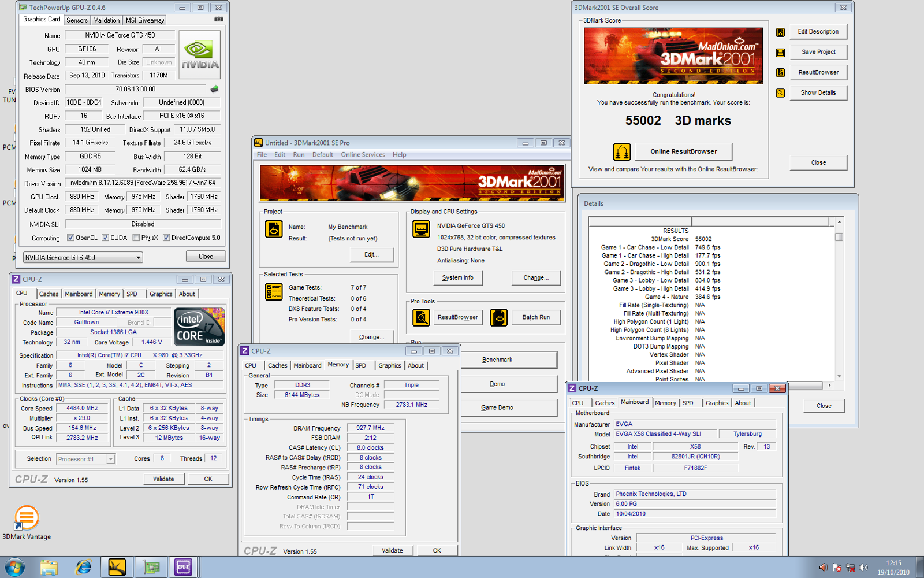The image size is (924, 578).
Task: Open the MSI Giveaway tab in GPU-Z
Action: click(145, 20)
